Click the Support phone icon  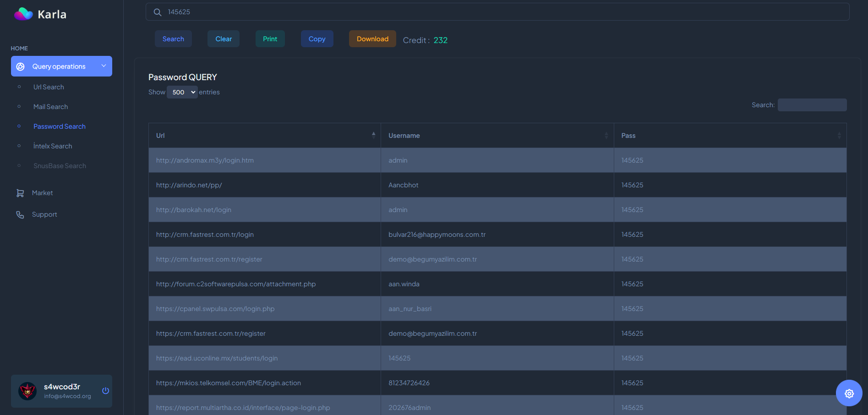(x=20, y=215)
